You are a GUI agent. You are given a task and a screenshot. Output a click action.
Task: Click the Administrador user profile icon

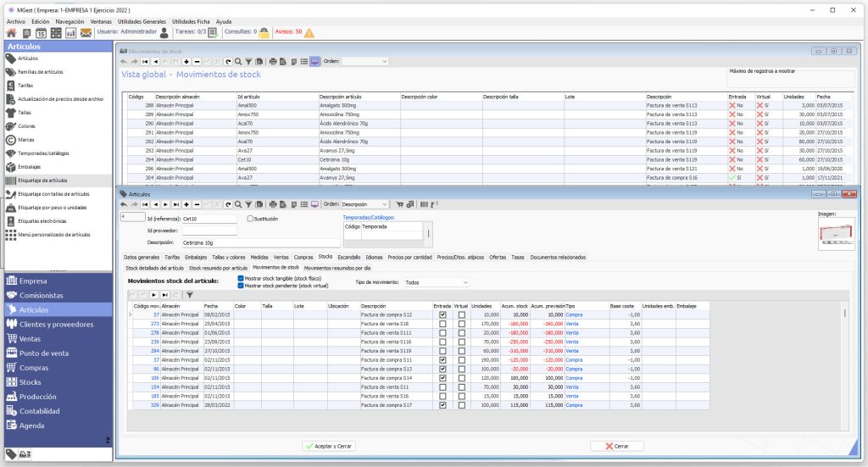point(164,33)
